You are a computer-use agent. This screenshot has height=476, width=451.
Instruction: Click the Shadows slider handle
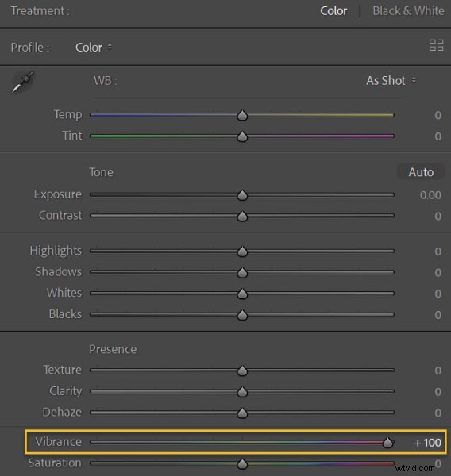[x=242, y=273]
